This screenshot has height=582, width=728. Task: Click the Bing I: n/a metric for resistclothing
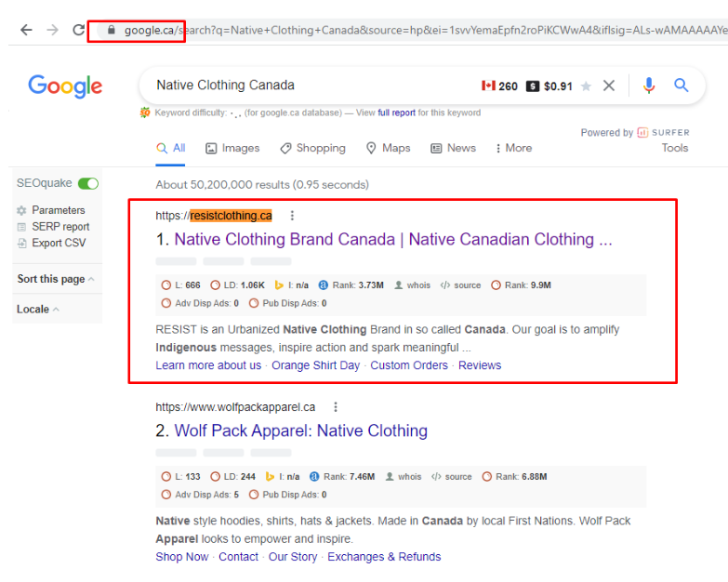292,285
